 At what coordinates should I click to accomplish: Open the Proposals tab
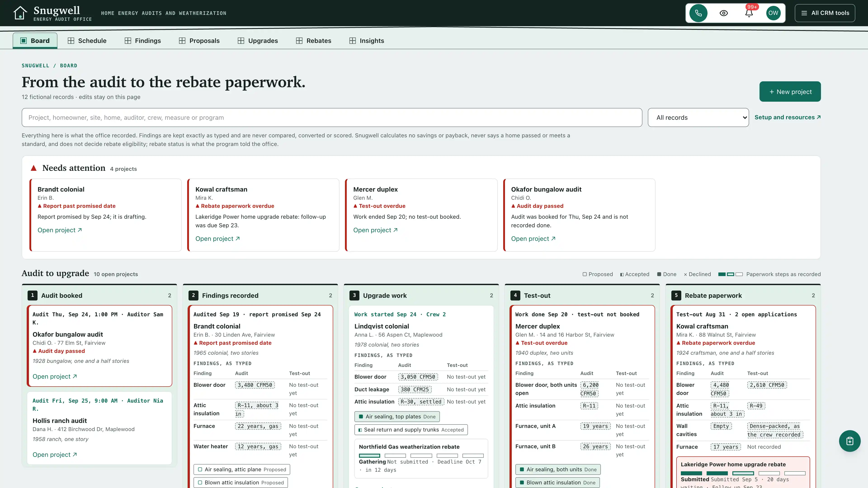coord(199,41)
